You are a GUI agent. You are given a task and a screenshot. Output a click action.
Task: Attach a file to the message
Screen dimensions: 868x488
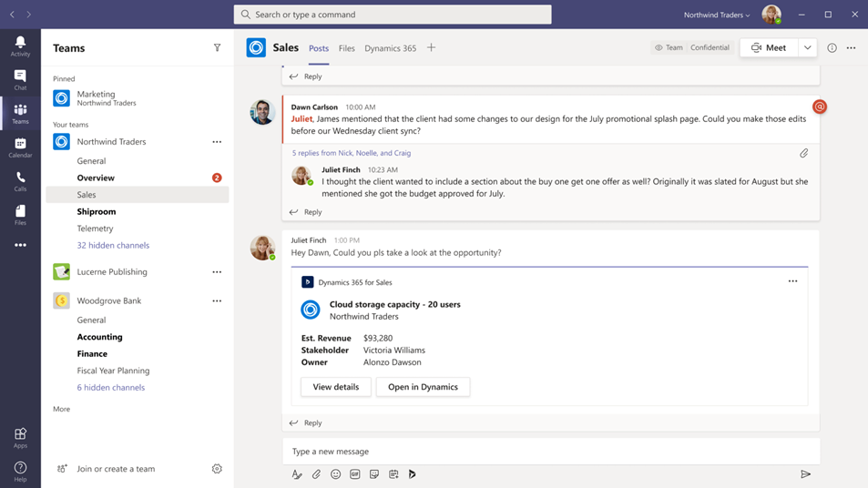coord(316,474)
